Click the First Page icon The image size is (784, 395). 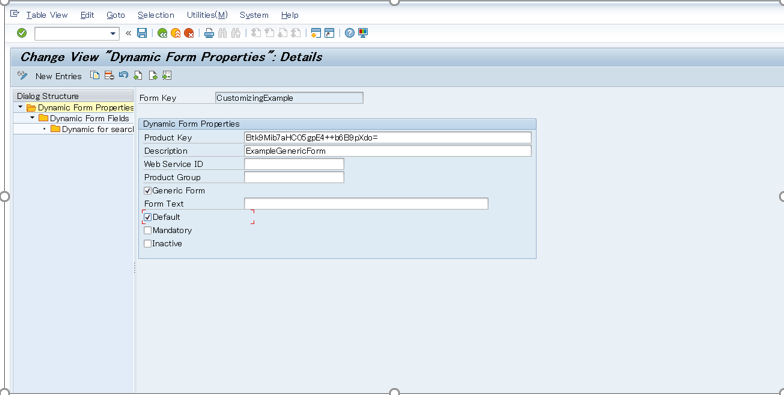pos(256,33)
